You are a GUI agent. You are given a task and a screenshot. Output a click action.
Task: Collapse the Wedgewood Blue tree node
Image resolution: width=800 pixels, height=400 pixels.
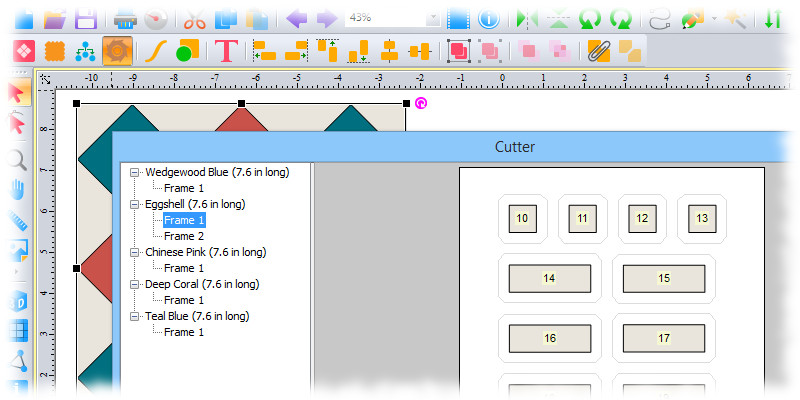pos(135,172)
